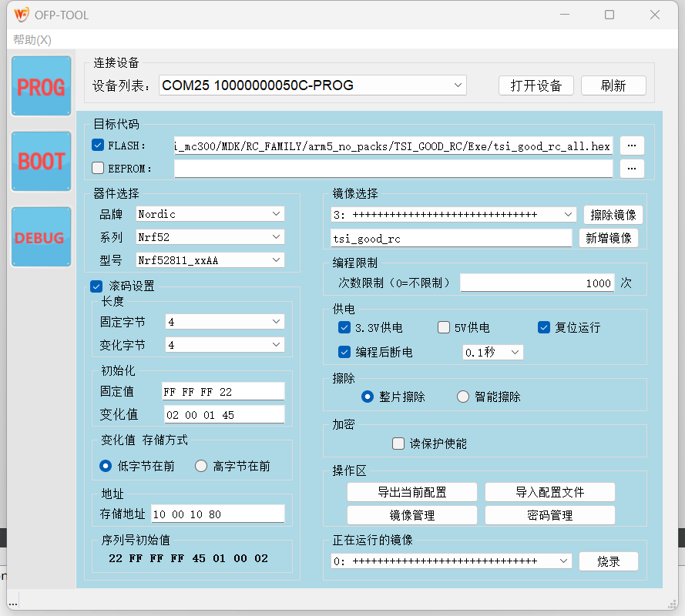Click the OFP-TOOL logo in title bar
The image size is (685, 616).
[22, 14]
